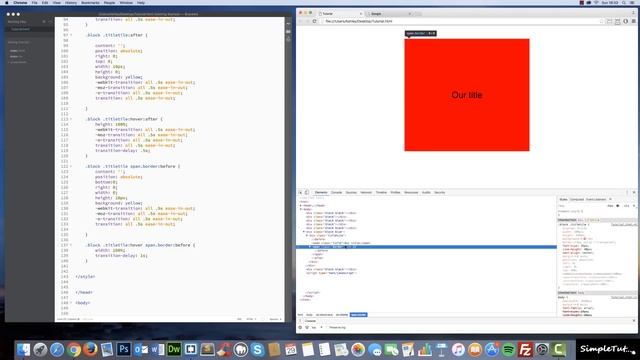Click the body breadcrumb in DevTools
This screenshot has height=360, width=640.
click(x=309, y=315)
